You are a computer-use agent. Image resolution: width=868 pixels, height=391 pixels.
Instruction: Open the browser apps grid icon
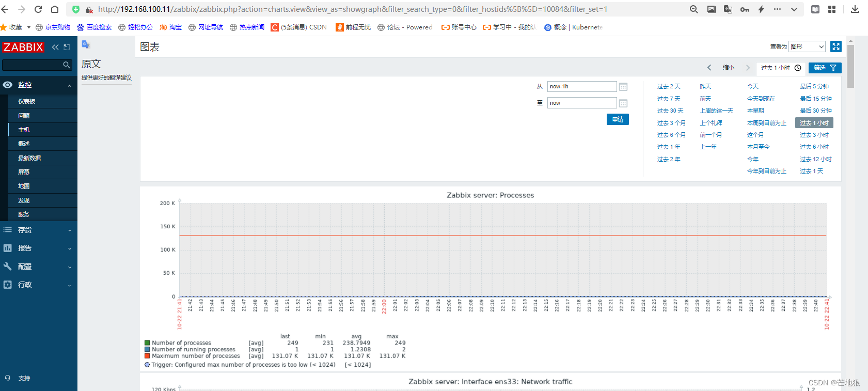(x=832, y=9)
